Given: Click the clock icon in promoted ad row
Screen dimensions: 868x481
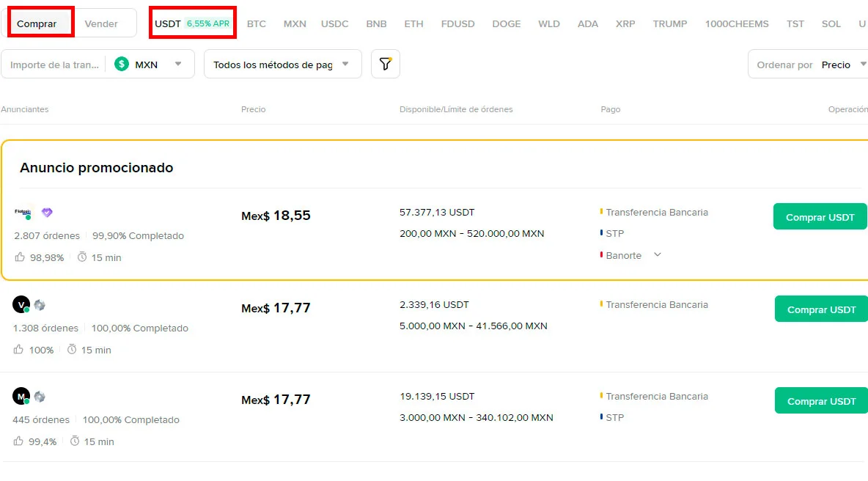Looking at the screenshot, I should [x=82, y=257].
